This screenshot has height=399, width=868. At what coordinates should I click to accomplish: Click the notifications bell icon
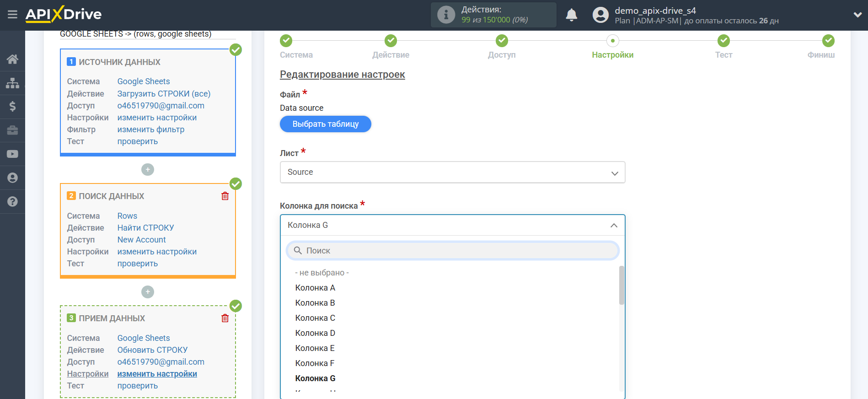pos(571,15)
